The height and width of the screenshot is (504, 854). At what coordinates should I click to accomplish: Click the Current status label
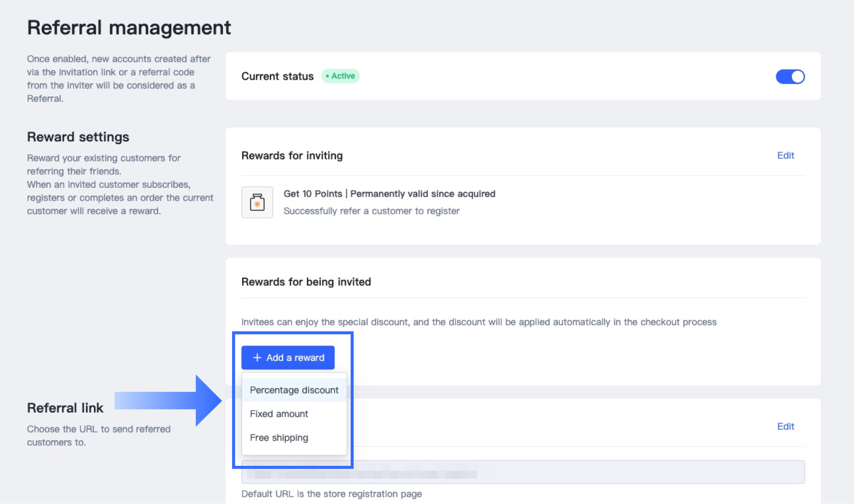pos(277,76)
